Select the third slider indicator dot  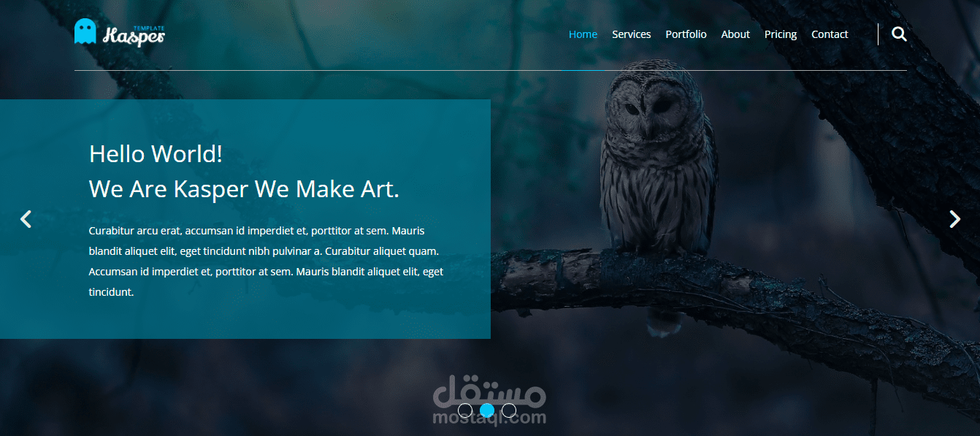coord(509,410)
